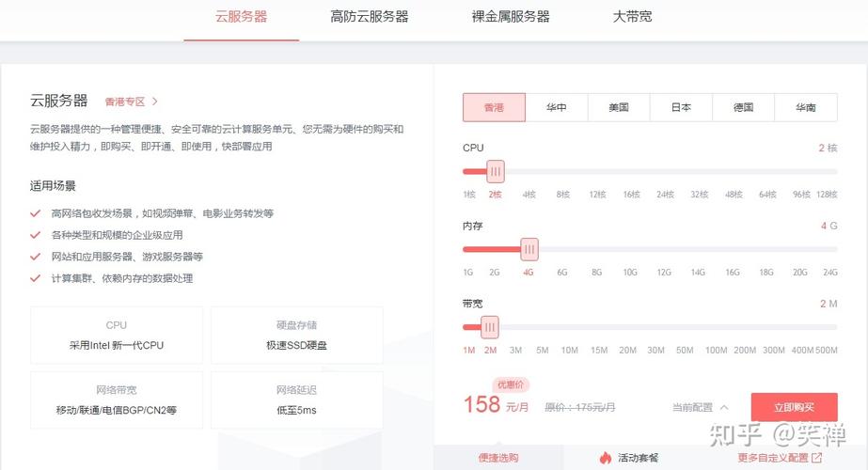Select the 德国 region

coord(744,107)
